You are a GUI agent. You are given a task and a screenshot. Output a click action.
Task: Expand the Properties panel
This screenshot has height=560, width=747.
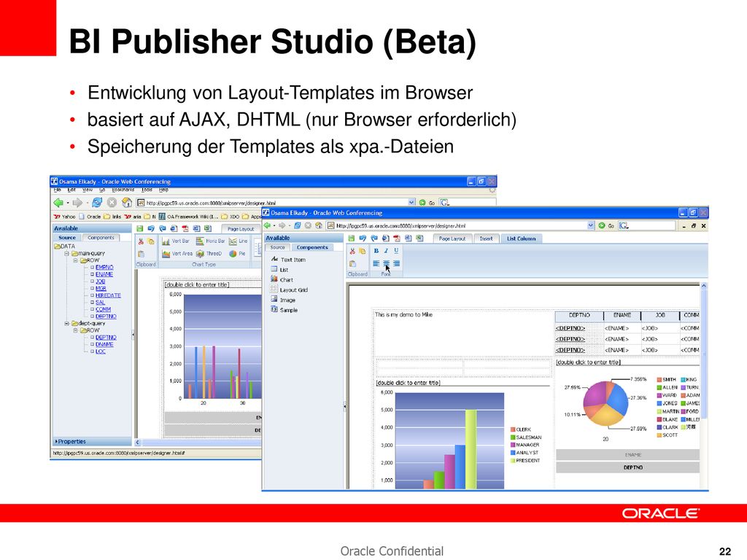point(70,442)
